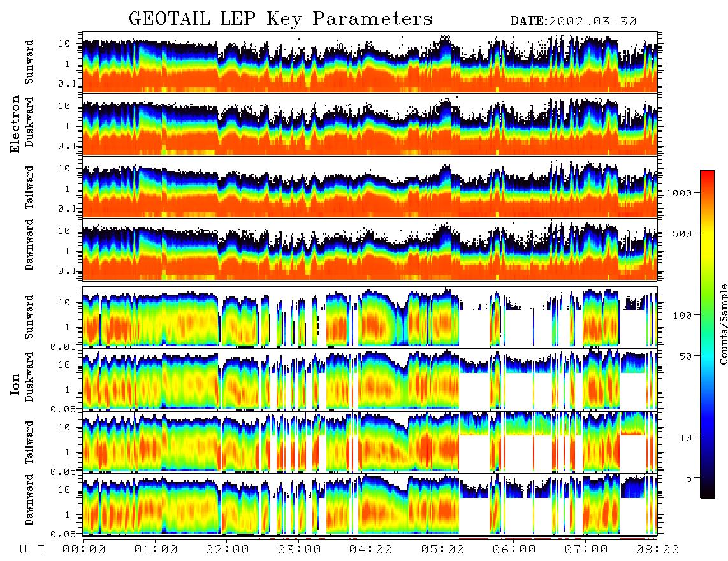The image size is (728, 561).
Task: Click the Electron "Duskward" panel label
Action: pos(29,122)
